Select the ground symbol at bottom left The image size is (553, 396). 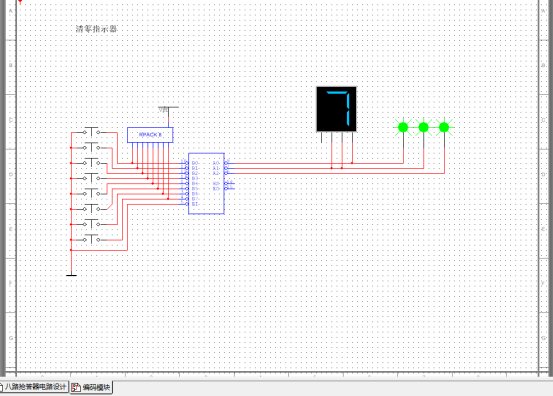[71, 275]
